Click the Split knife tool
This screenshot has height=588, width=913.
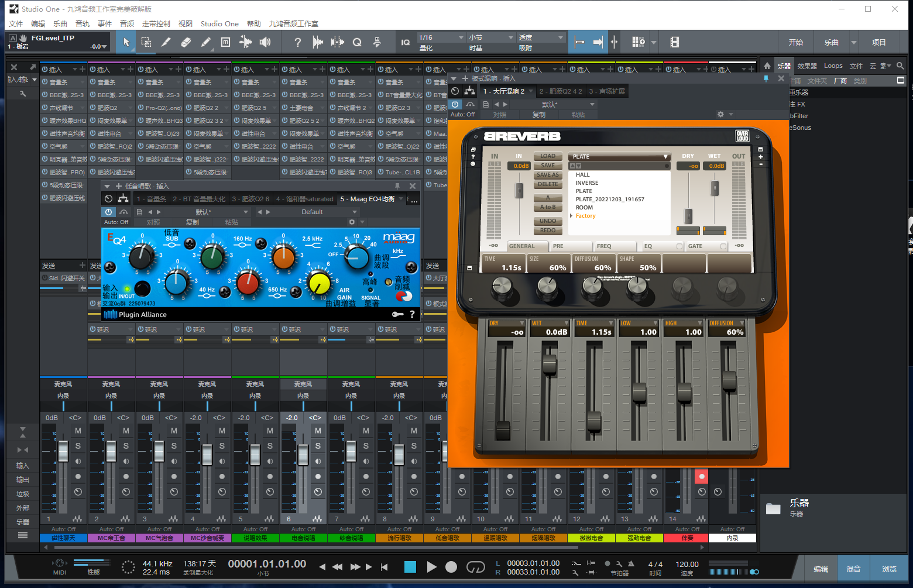pyautogui.click(x=166, y=42)
